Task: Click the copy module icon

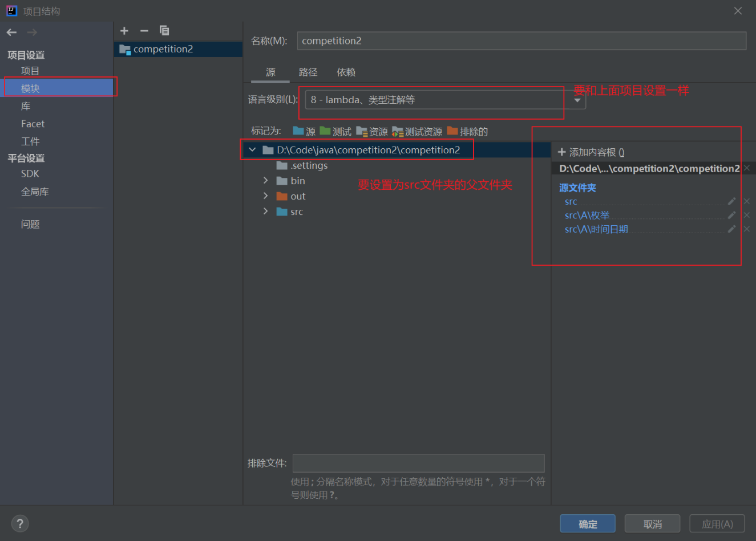Action: (164, 31)
